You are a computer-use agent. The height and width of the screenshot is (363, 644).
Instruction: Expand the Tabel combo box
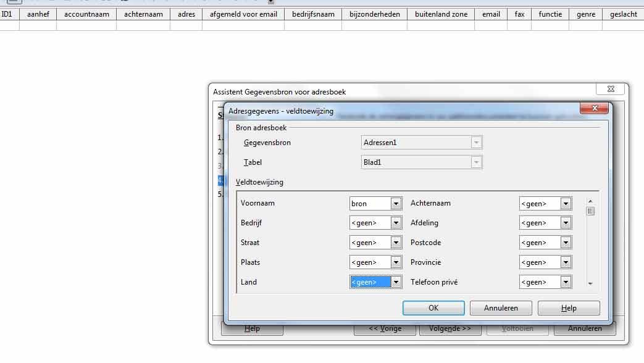pyautogui.click(x=476, y=162)
